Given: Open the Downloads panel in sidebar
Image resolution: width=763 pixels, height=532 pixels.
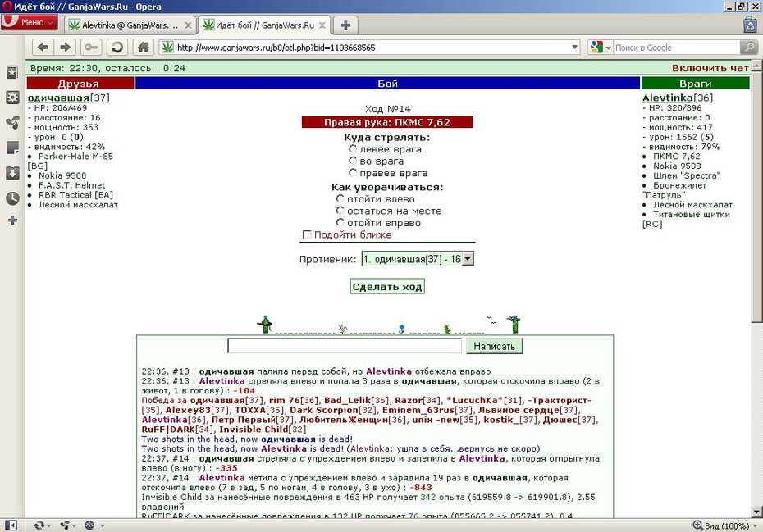Looking at the screenshot, I should pos(12,173).
